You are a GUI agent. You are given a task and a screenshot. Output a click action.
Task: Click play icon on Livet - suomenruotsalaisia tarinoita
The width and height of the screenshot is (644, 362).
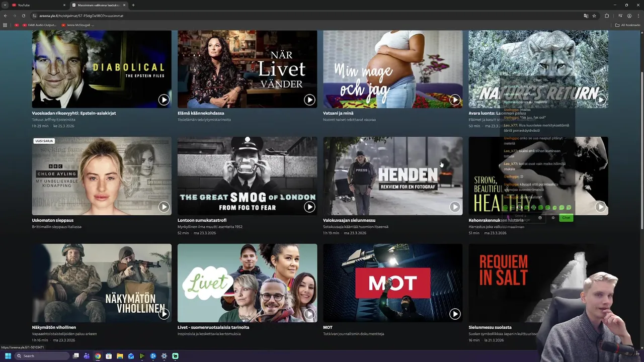(309, 314)
